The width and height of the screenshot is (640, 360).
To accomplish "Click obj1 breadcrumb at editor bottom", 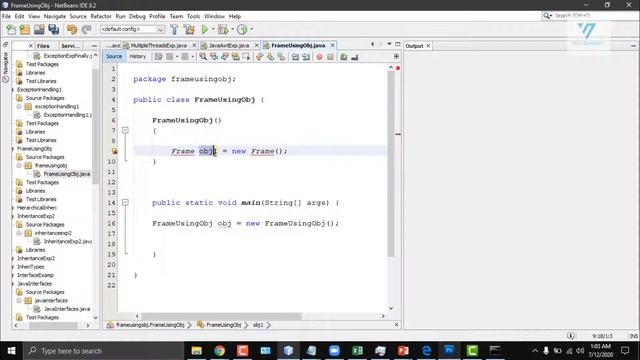I will [258, 325].
